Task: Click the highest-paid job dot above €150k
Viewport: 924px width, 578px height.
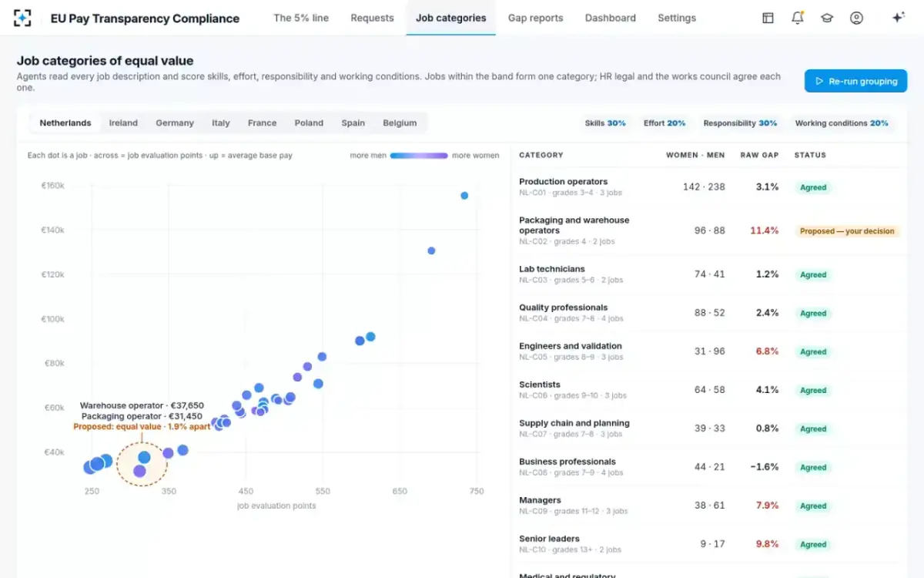Action: pos(464,196)
